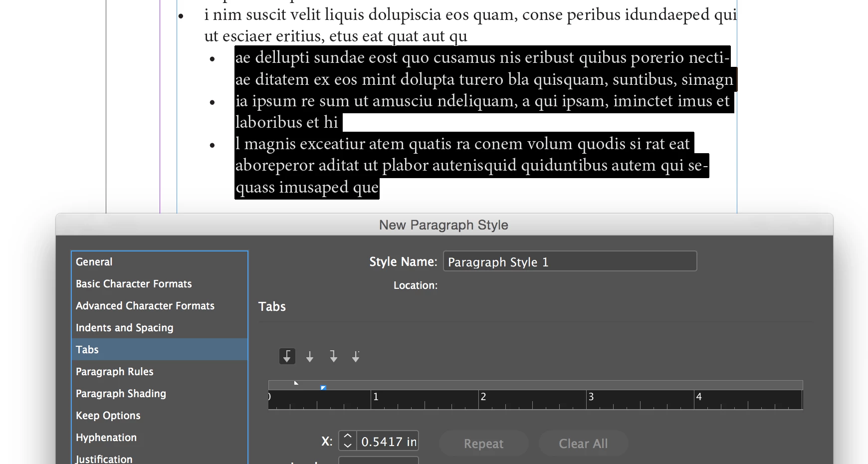Screen dimensions: 868x464
Task: Click the Repeat button
Action: [x=483, y=443]
